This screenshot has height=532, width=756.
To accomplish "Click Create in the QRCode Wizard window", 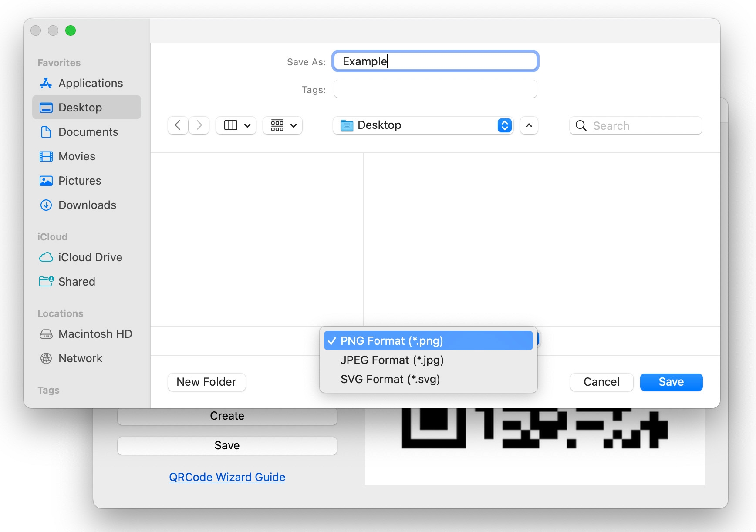I will [x=227, y=416].
